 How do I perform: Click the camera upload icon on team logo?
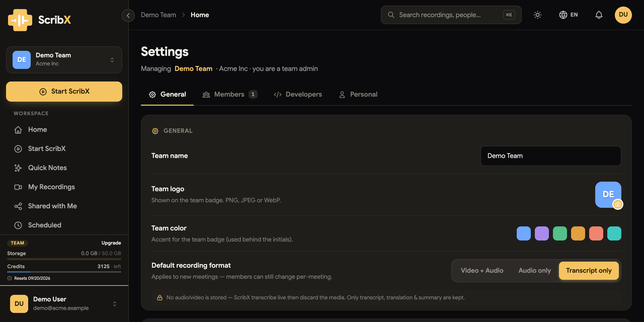tap(618, 204)
